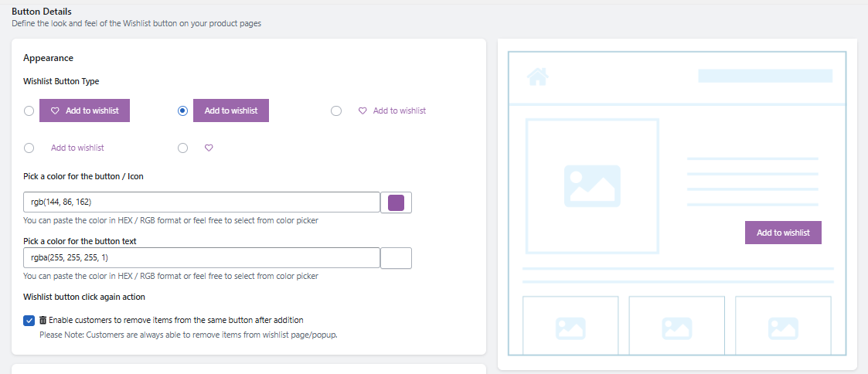Open the white button text color swatch
The width and height of the screenshot is (868, 374).
tap(397, 258)
